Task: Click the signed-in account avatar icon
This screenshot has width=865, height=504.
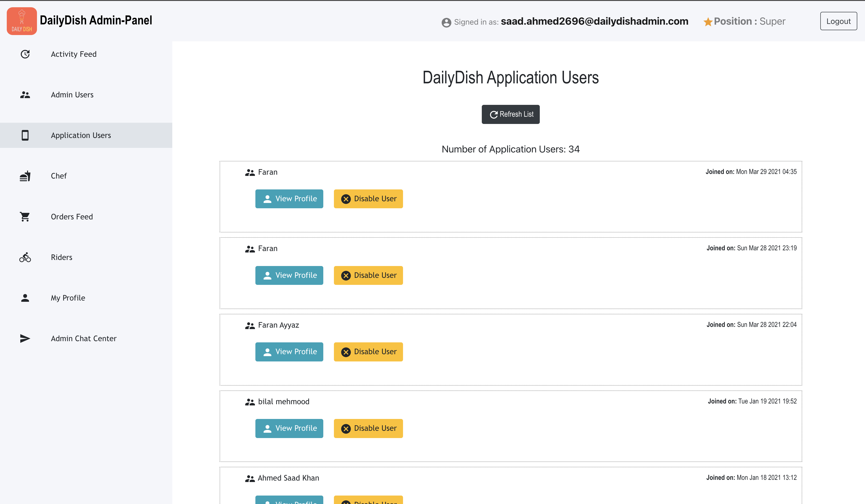Action: pos(446,22)
